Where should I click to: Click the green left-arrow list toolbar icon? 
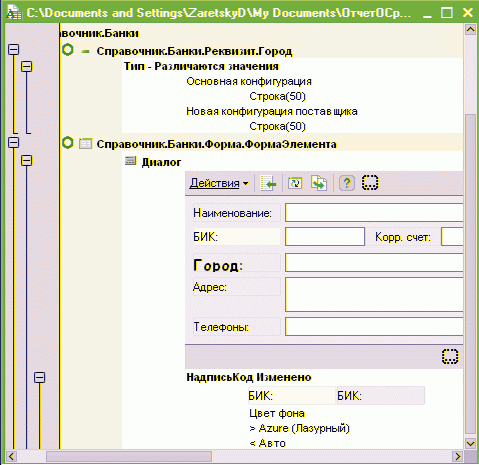(268, 183)
